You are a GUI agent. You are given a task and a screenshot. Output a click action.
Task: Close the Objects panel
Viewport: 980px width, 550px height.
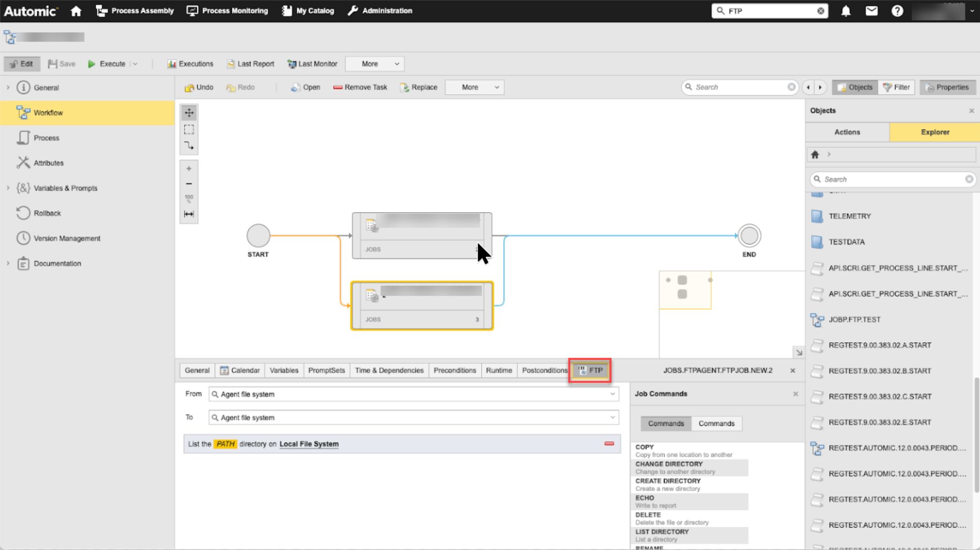(971, 110)
